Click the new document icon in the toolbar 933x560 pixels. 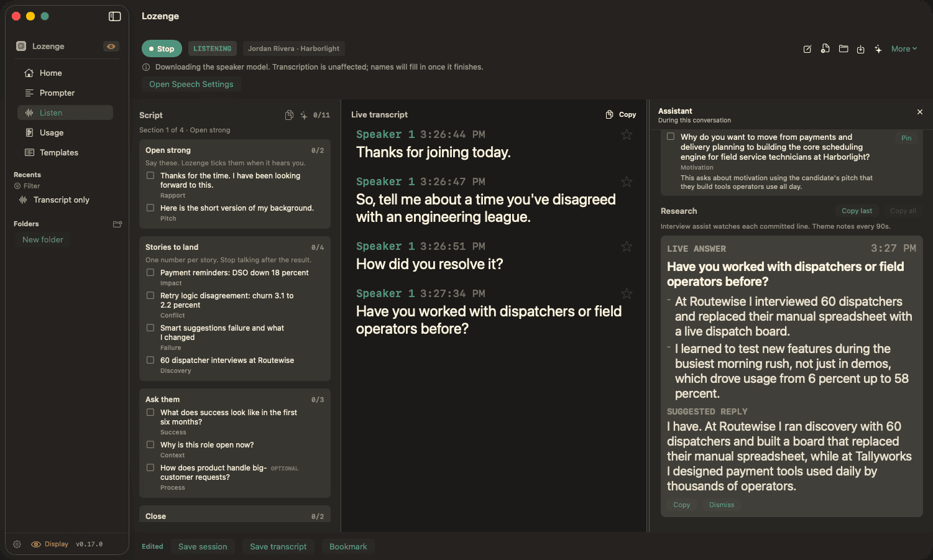(x=825, y=48)
